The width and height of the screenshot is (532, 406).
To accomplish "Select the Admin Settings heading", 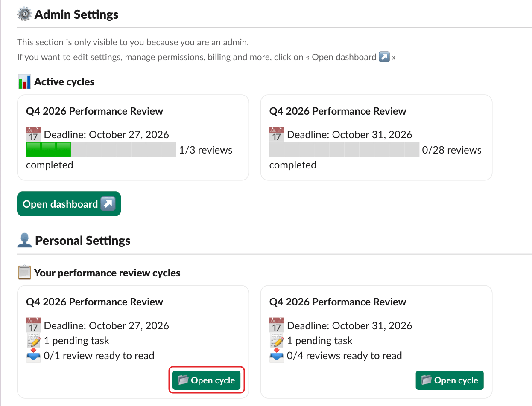I will 76,14.
